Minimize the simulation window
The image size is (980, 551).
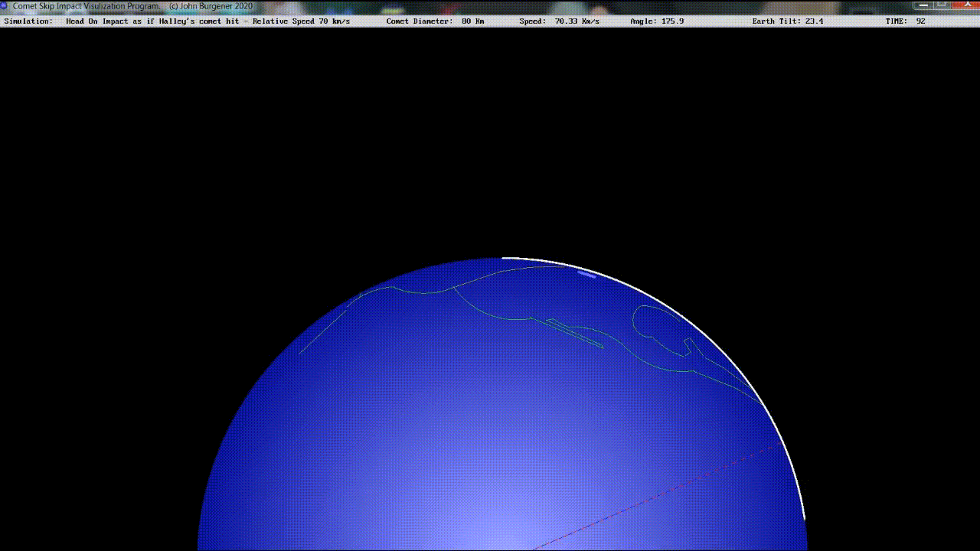(923, 5)
